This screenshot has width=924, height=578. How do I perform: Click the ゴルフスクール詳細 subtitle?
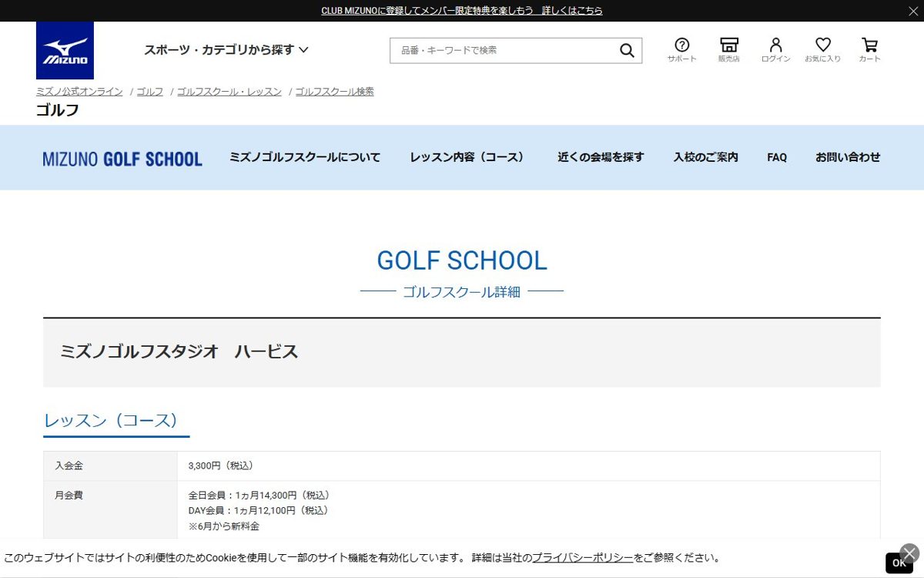pos(462,292)
